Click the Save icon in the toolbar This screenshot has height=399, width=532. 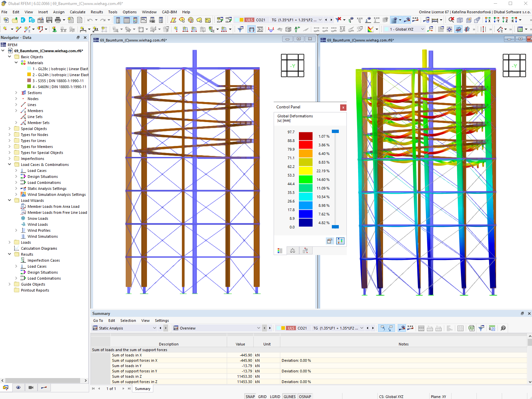(x=49, y=20)
